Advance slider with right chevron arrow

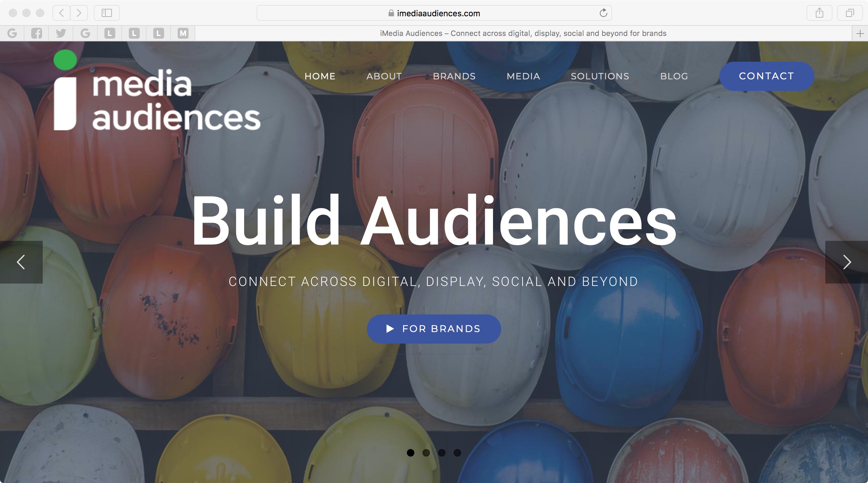tap(847, 262)
